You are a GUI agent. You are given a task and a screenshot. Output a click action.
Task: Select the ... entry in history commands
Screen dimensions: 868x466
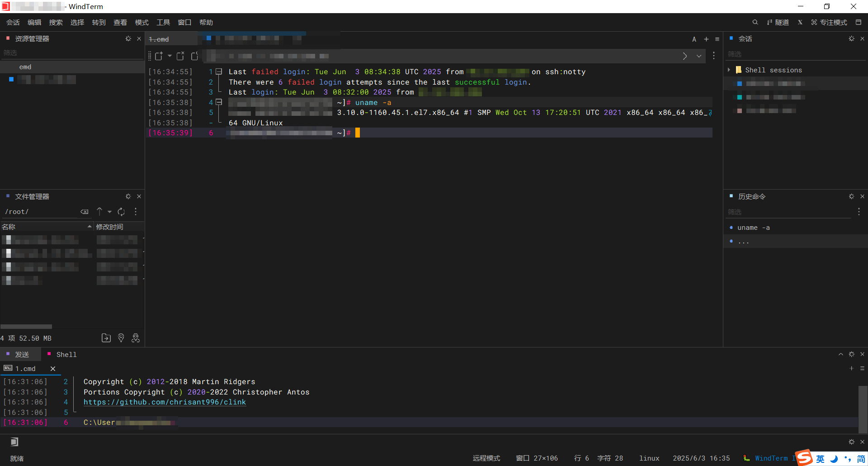click(796, 241)
